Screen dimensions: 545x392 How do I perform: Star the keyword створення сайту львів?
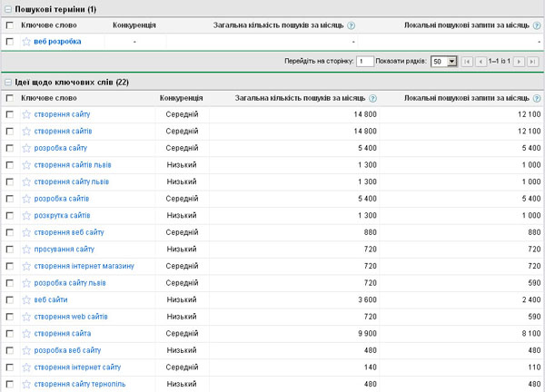[x=26, y=182]
